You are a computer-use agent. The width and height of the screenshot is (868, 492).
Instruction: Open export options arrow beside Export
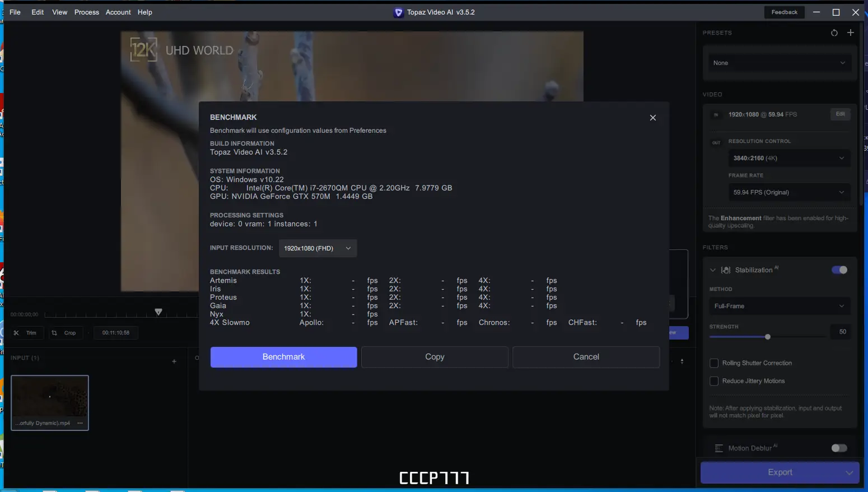[x=849, y=472]
